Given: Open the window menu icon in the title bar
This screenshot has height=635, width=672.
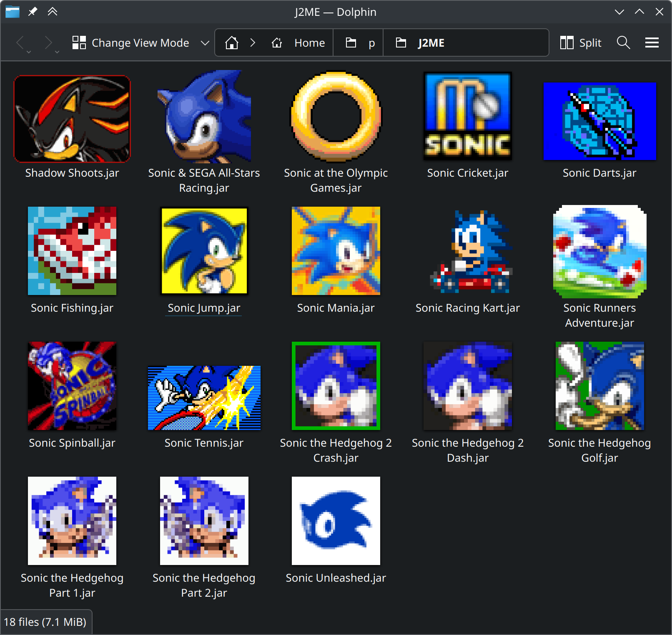Looking at the screenshot, I should click(x=13, y=12).
